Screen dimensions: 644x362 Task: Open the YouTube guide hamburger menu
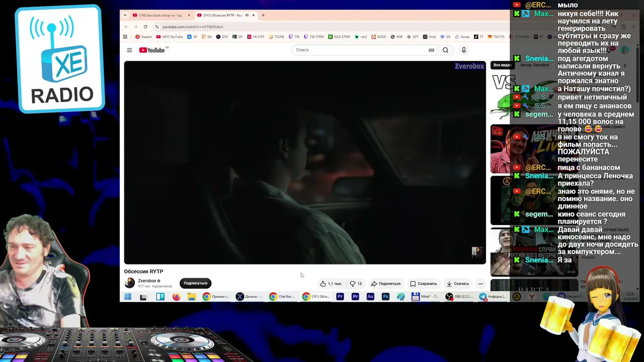coord(129,50)
